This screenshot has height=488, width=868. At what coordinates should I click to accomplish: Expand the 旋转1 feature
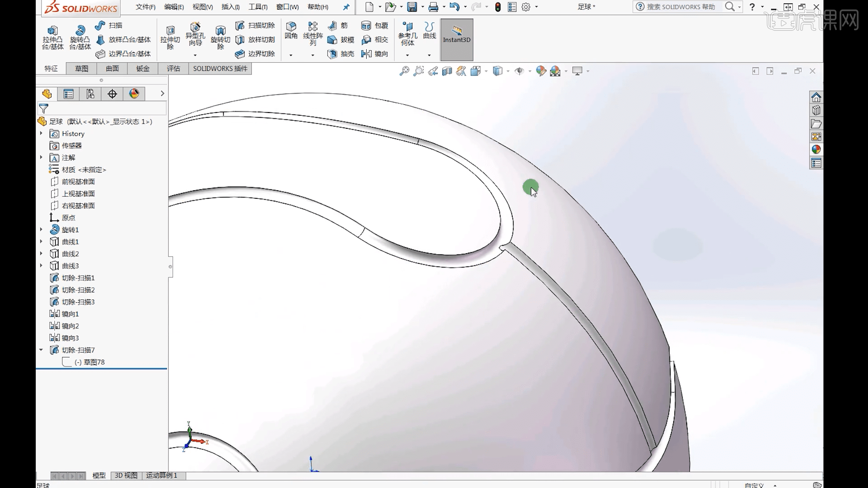click(41, 230)
